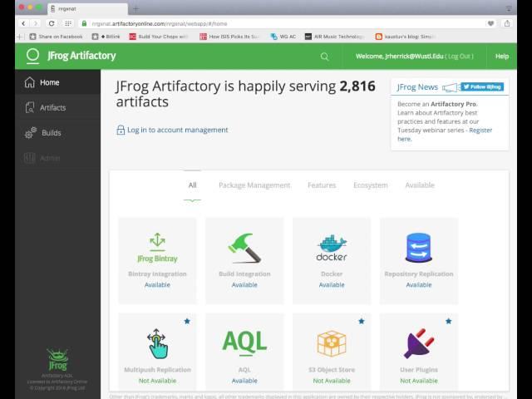Open the Build Your Chops bookmark
This screenshot has width=532, height=399.
click(x=159, y=37)
